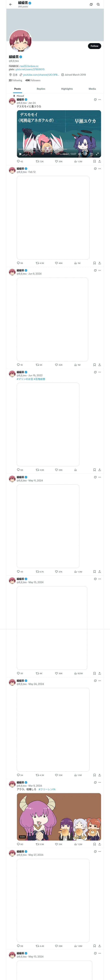Share the May 24, 2024 post
The width and height of the screenshot is (110, 980).
[x=100, y=775]
